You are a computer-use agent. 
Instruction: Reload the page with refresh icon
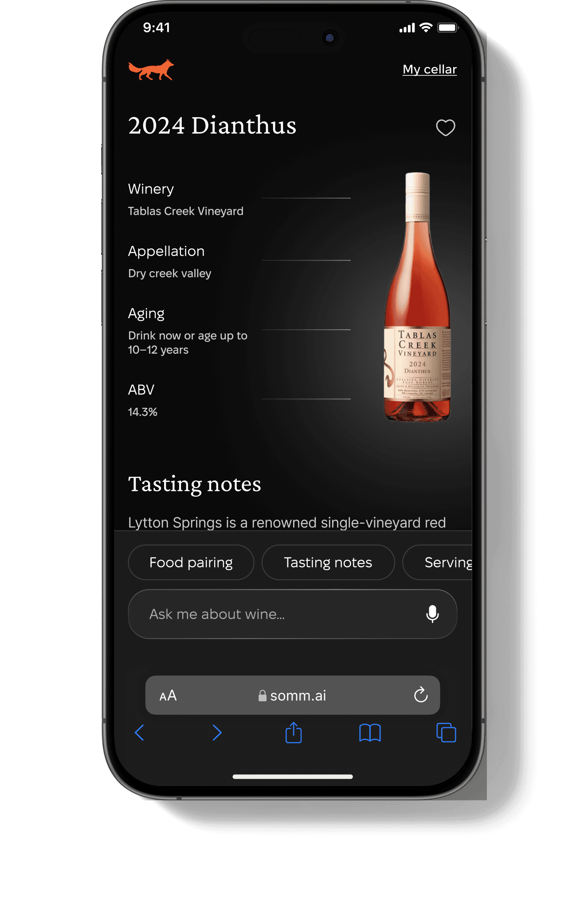tap(421, 694)
